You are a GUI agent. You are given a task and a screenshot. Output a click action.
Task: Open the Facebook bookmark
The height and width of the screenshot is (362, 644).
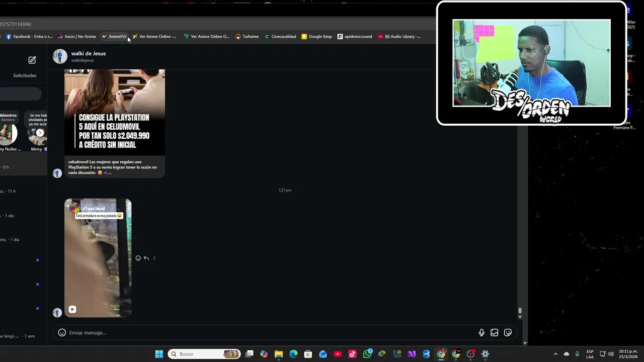(29, 36)
